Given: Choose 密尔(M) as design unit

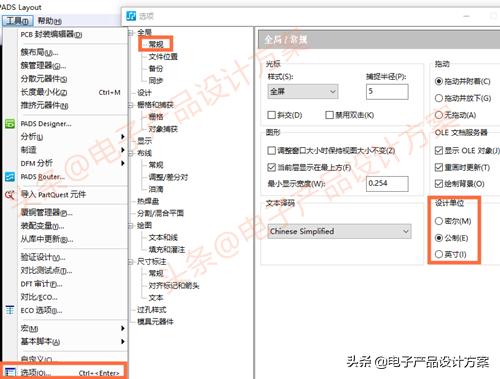Looking at the screenshot, I should (x=439, y=221).
